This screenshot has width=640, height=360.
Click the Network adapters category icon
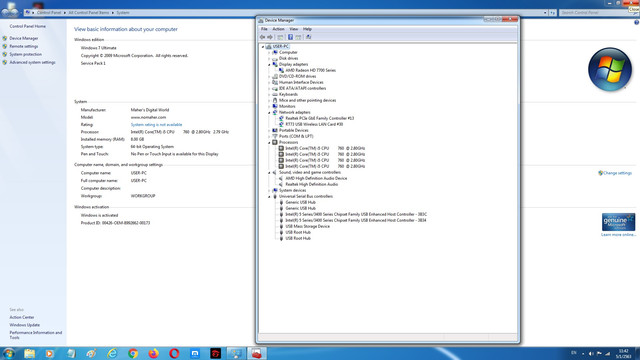[275, 112]
